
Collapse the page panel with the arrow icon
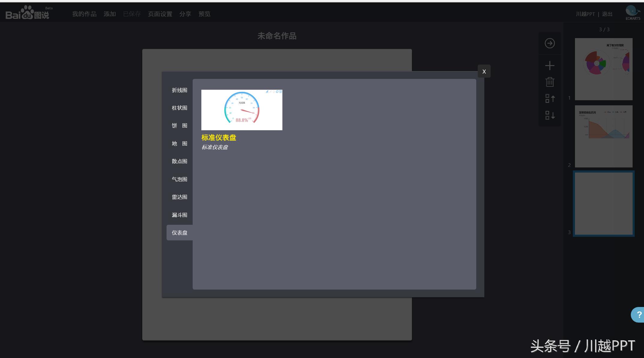coord(549,43)
